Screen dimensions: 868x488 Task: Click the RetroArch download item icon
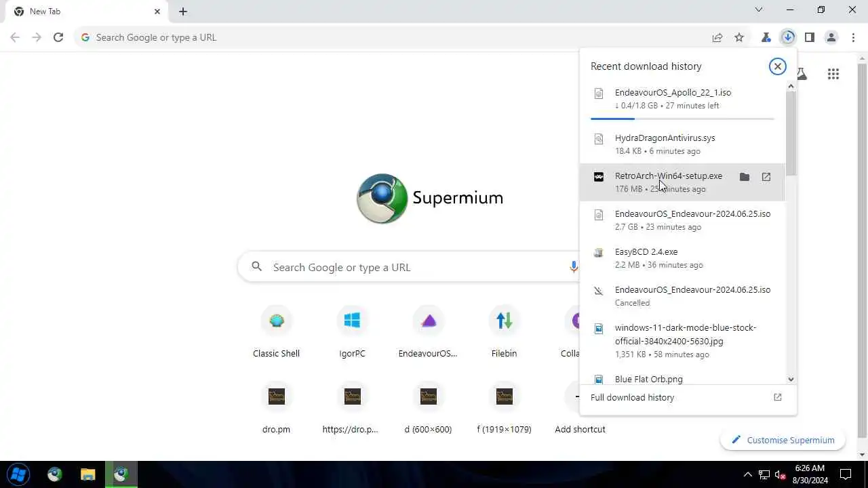[x=598, y=177]
